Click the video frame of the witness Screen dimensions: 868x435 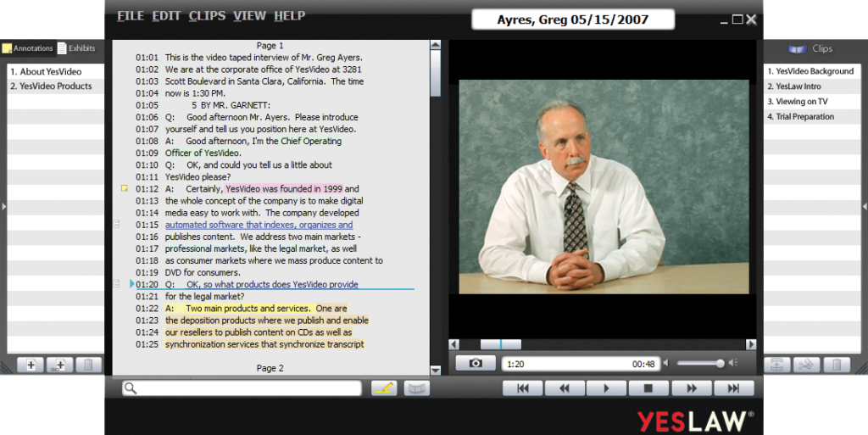coord(604,187)
